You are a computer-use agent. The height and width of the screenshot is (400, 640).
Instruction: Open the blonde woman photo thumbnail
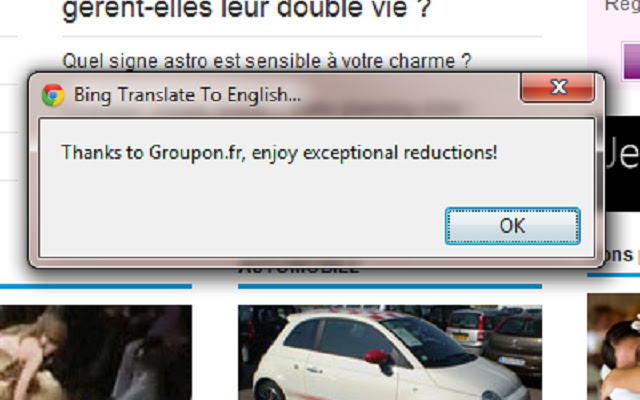click(96, 352)
